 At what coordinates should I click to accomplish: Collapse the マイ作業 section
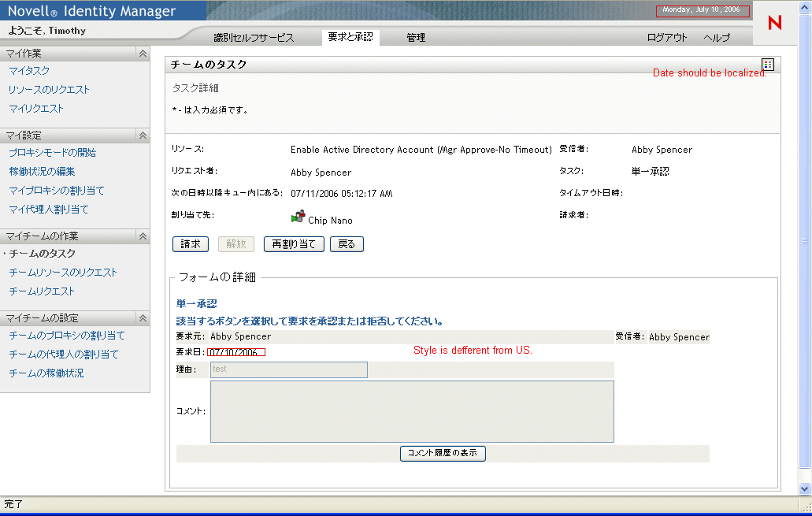[x=143, y=54]
